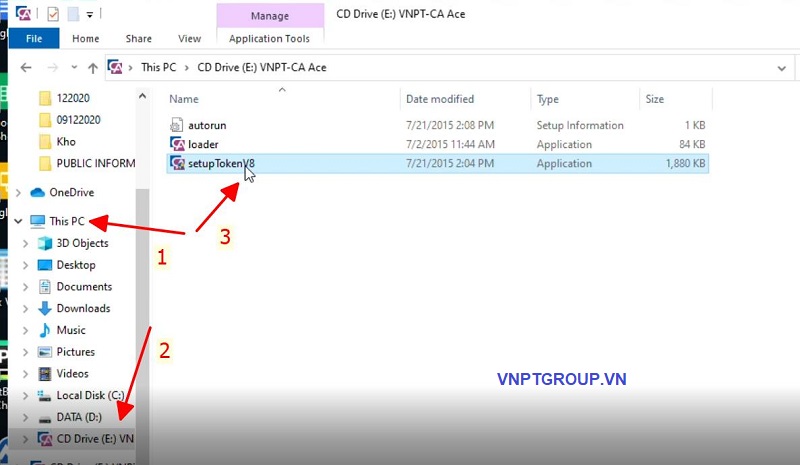Click the Documents icon in sidebar
This screenshot has height=465, width=800.
point(45,286)
